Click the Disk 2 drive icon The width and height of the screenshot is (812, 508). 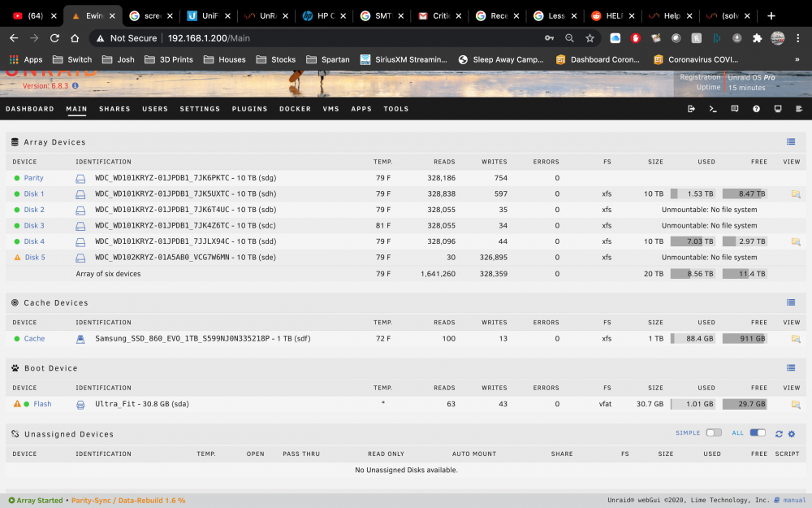point(80,210)
